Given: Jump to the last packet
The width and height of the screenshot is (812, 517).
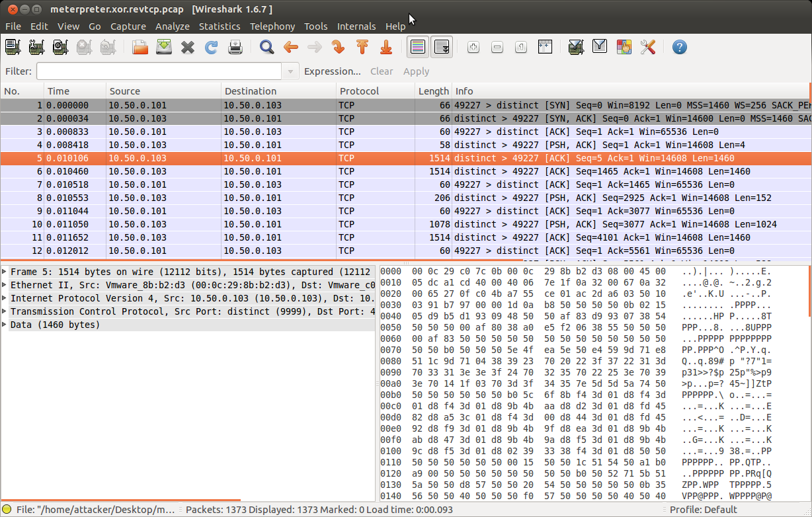Looking at the screenshot, I should click(386, 47).
